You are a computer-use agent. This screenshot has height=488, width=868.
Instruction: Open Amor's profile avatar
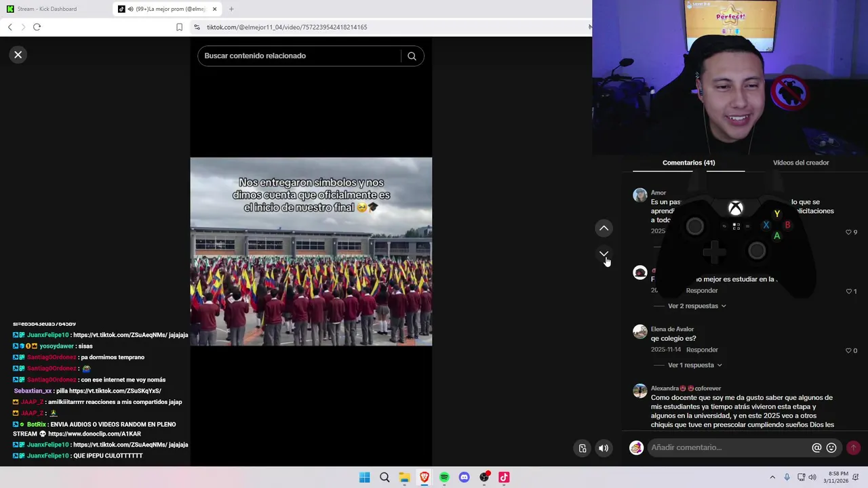pos(640,195)
